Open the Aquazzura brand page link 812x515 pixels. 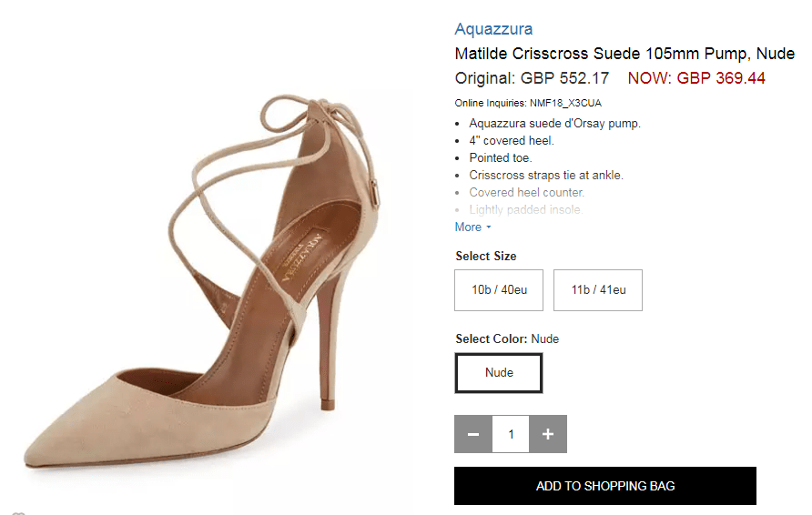pyautogui.click(x=493, y=29)
